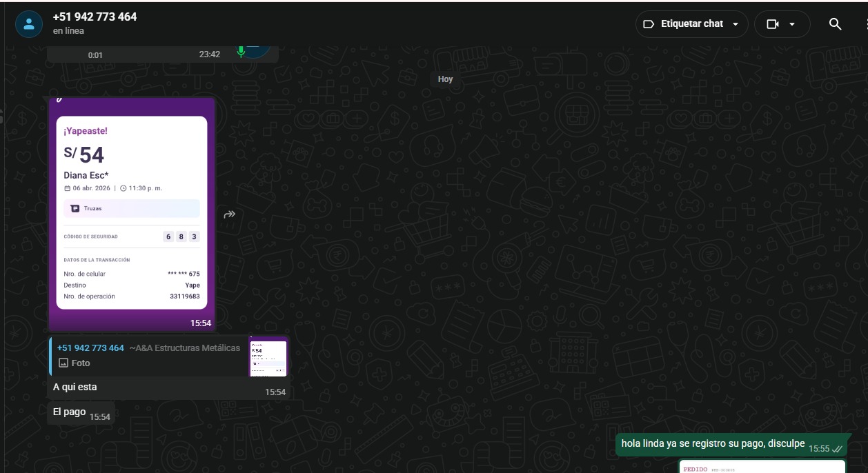Click the blue +51 942 773 464 quoted sender
868x473 pixels.
click(x=90, y=348)
